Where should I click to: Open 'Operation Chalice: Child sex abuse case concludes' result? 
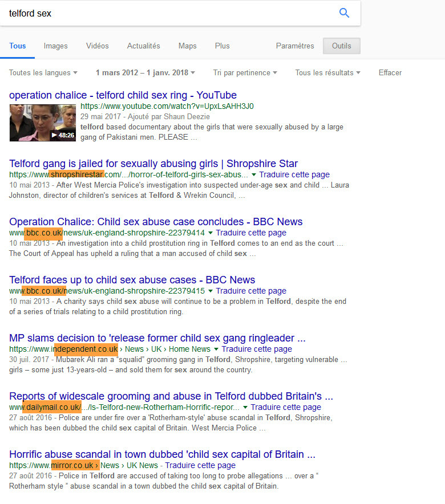tap(156, 222)
